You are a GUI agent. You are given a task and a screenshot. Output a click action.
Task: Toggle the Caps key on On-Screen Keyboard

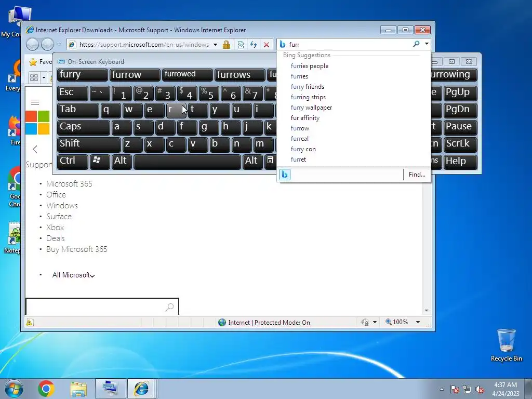click(83, 127)
